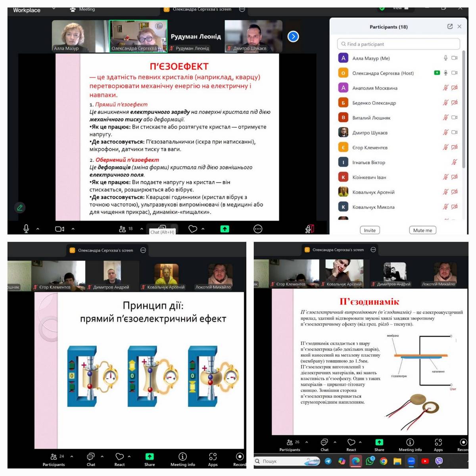Expand audio options arrow next to microphone
Screen dimensions: 476x476
(38, 229)
